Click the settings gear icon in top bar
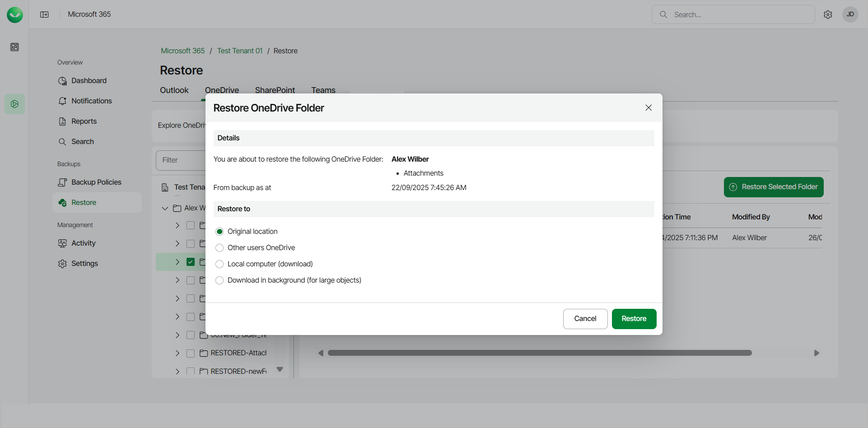The image size is (868, 428). [x=828, y=14]
